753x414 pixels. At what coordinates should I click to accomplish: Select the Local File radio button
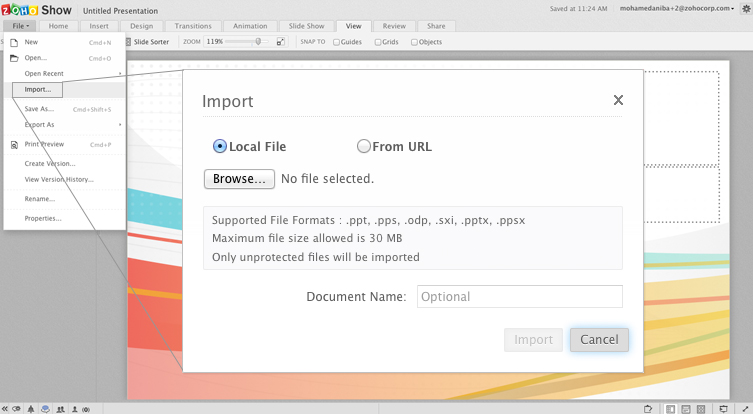220,146
